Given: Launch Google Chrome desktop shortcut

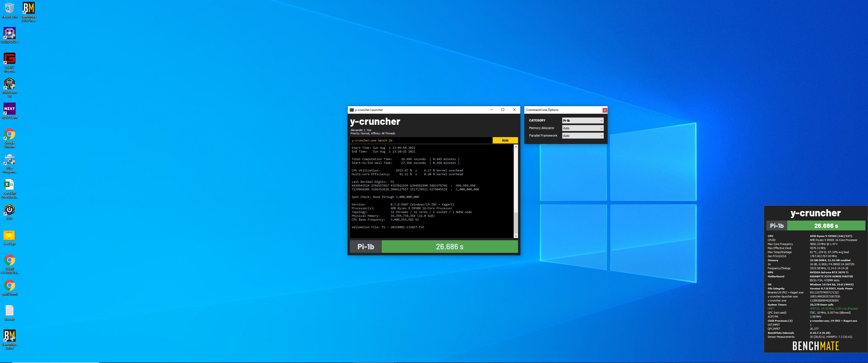Looking at the screenshot, I should click(x=9, y=138).
